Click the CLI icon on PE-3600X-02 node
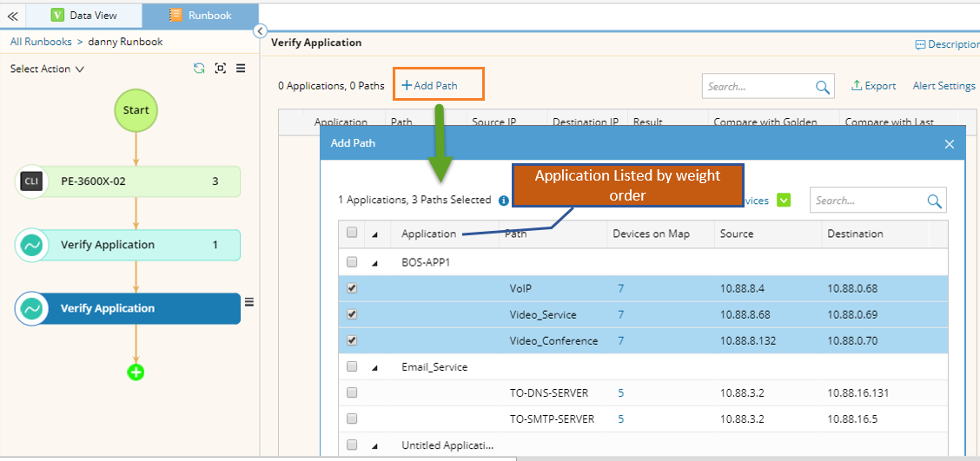 tap(31, 181)
